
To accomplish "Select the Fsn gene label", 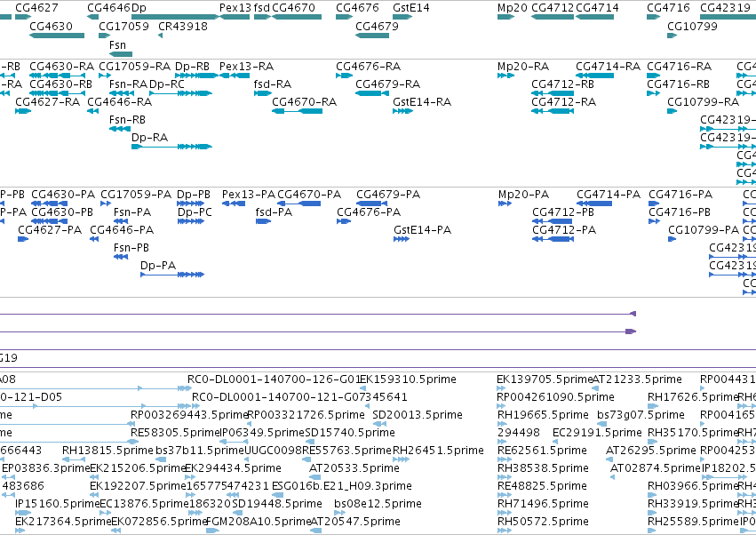I will (x=117, y=44).
